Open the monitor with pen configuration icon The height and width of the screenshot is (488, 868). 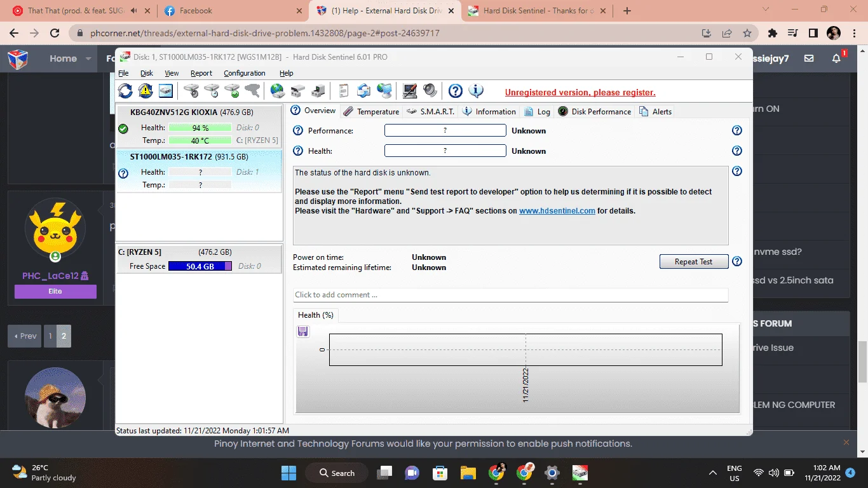tap(410, 91)
